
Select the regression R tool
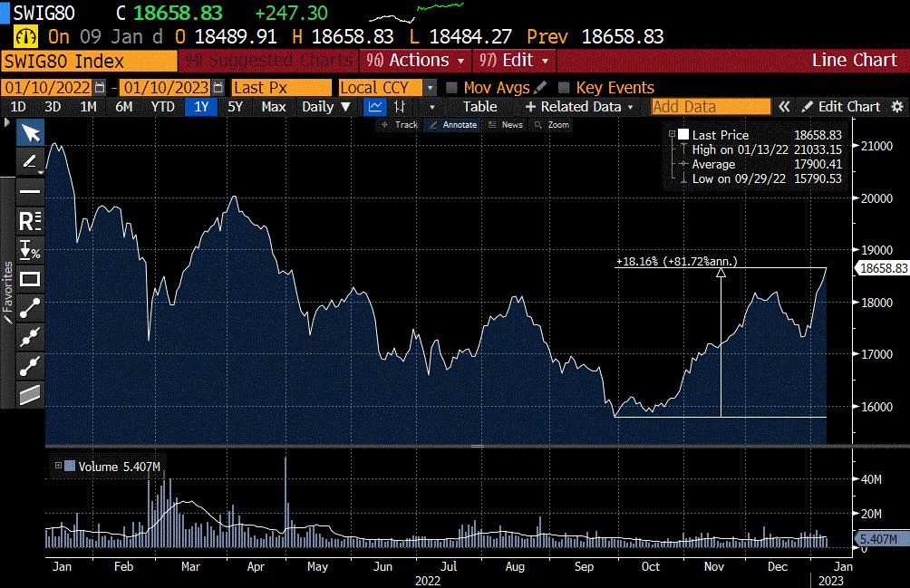coord(30,221)
